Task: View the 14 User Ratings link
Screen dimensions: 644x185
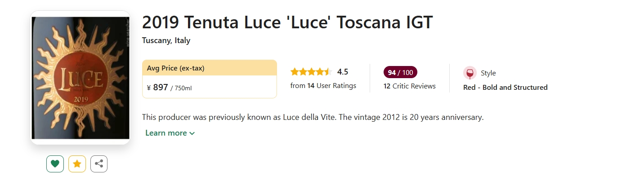Action: coord(323,86)
